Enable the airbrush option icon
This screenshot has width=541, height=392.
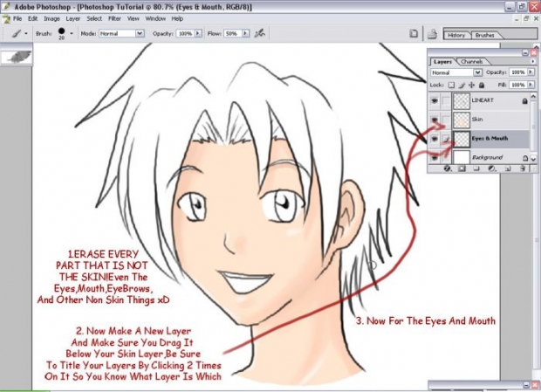pyautogui.click(x=259, y=33)
